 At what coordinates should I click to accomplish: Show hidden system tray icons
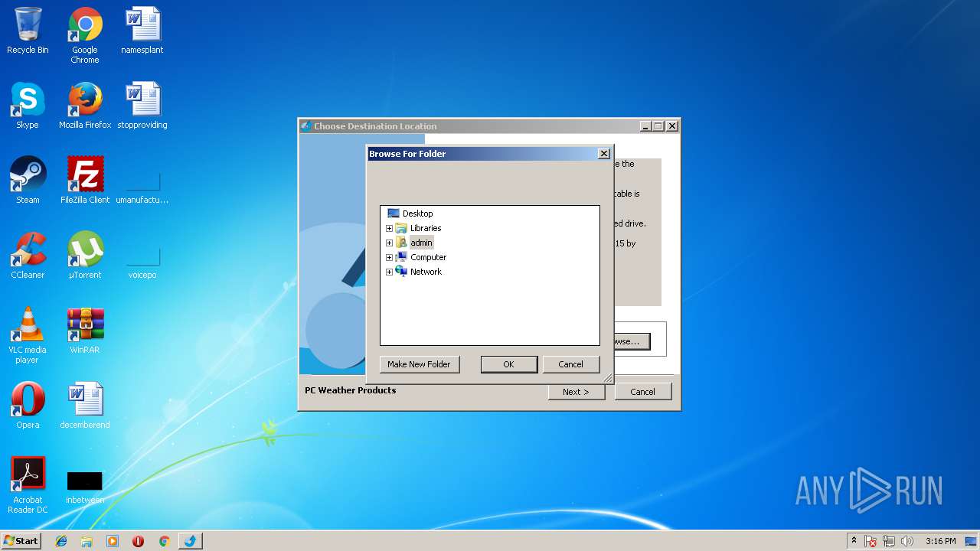point(854,541)
